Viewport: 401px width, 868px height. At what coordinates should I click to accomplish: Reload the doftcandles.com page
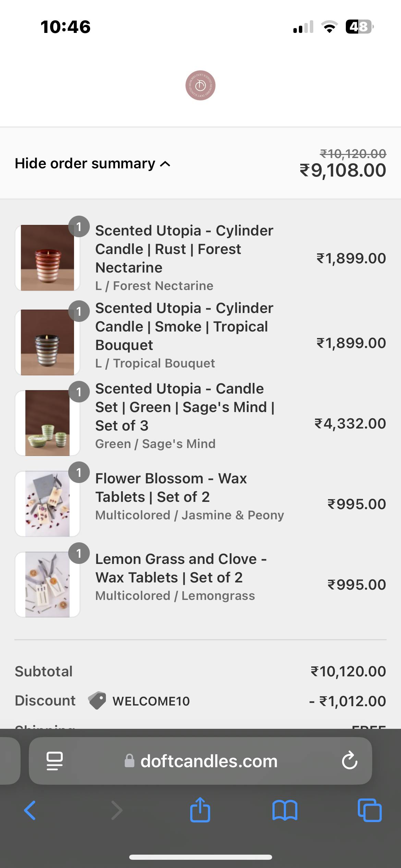pyautogui.click(x=349, y=761)
